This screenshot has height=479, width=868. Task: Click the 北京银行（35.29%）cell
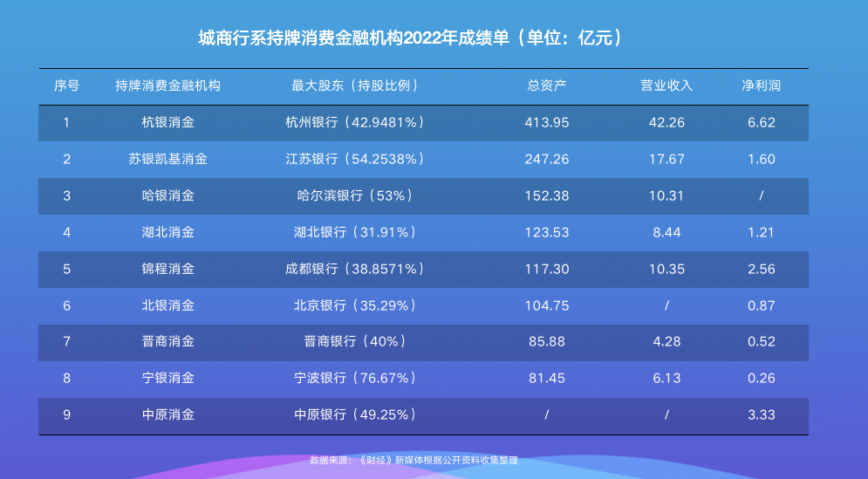coord(355,305)
